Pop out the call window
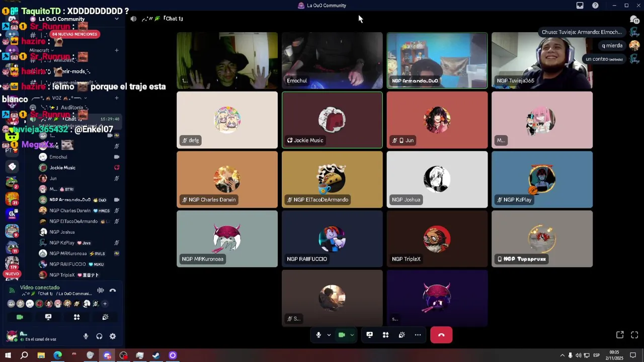The height and width of the screenshot is (362, 644). [620, 335]
